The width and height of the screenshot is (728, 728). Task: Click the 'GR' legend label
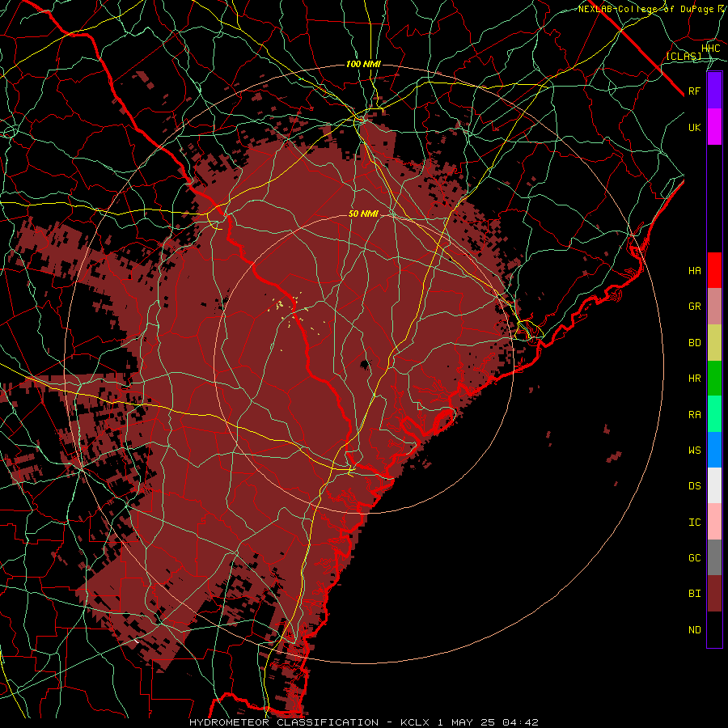click(x=695, y=307)
